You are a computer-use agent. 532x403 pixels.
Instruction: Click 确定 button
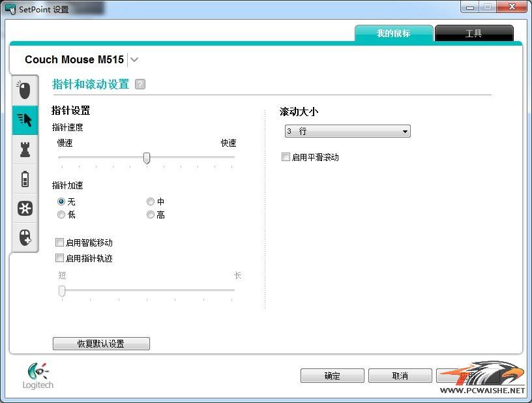[x=332, y=376]
